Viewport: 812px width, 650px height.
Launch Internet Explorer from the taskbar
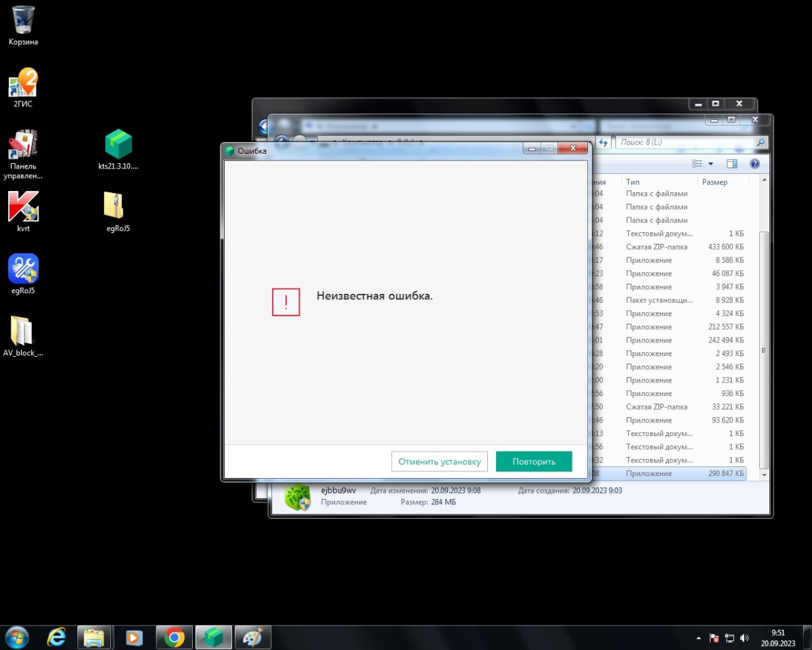point(57,637)
